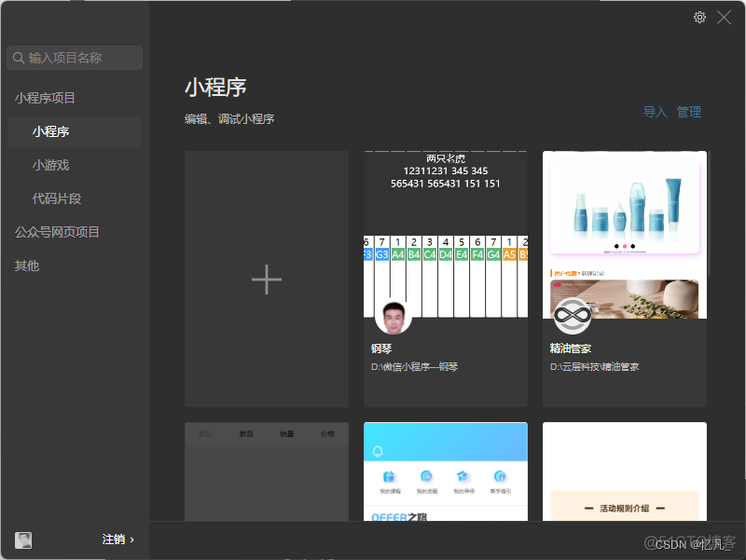Click the 输入项目名称 search input field
Screen dimensions: 746x560
click(x=79, y=57)
